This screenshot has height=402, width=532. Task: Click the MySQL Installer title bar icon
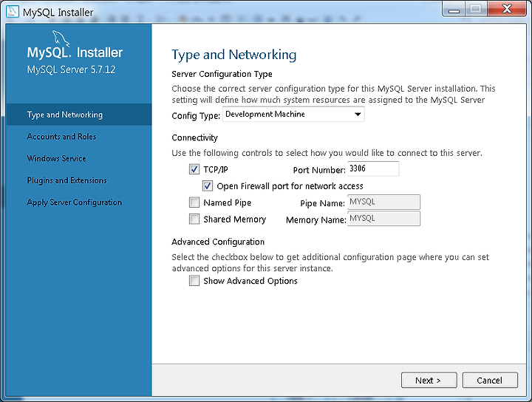click(x=13, y=11)
